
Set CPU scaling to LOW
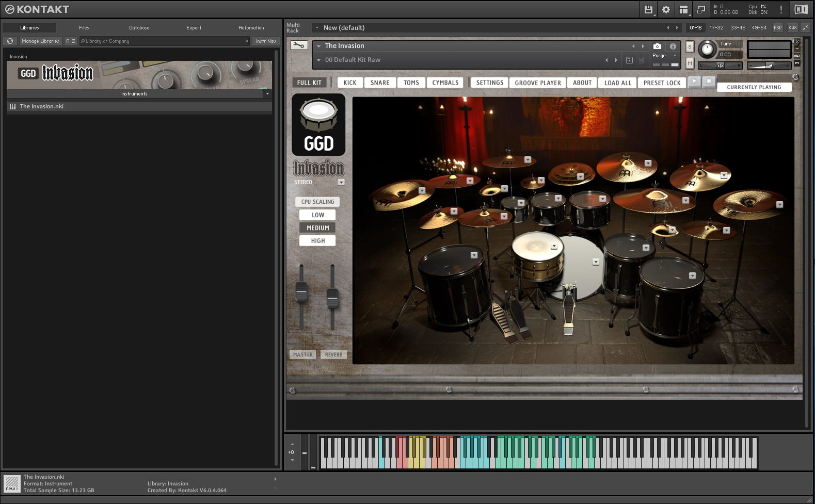pos(317,215)
